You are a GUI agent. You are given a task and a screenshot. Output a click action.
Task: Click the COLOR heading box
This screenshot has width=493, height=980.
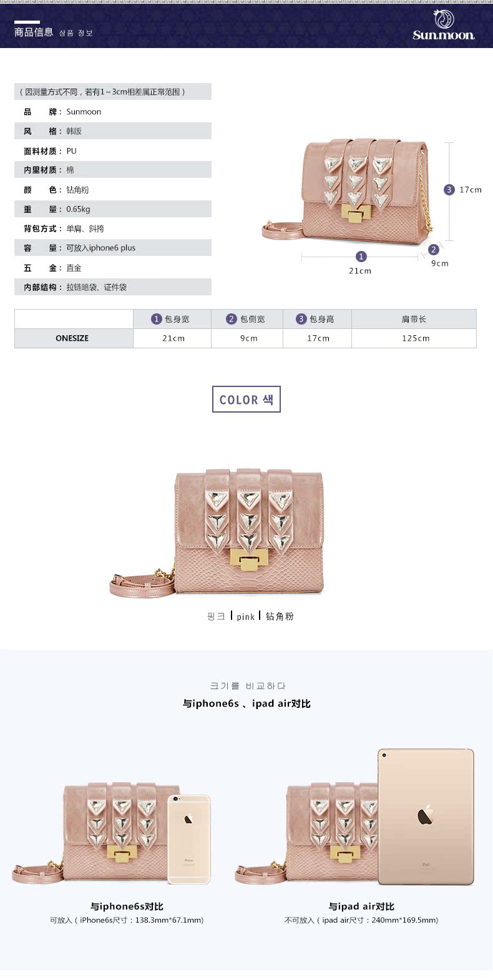pyautogui.click(x=246, y=399)
